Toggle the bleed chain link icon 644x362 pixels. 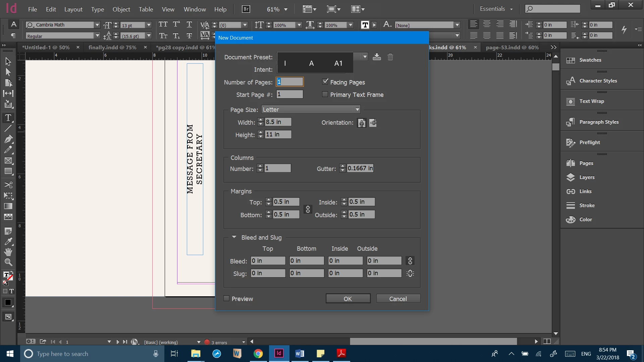tap(410, 261)
